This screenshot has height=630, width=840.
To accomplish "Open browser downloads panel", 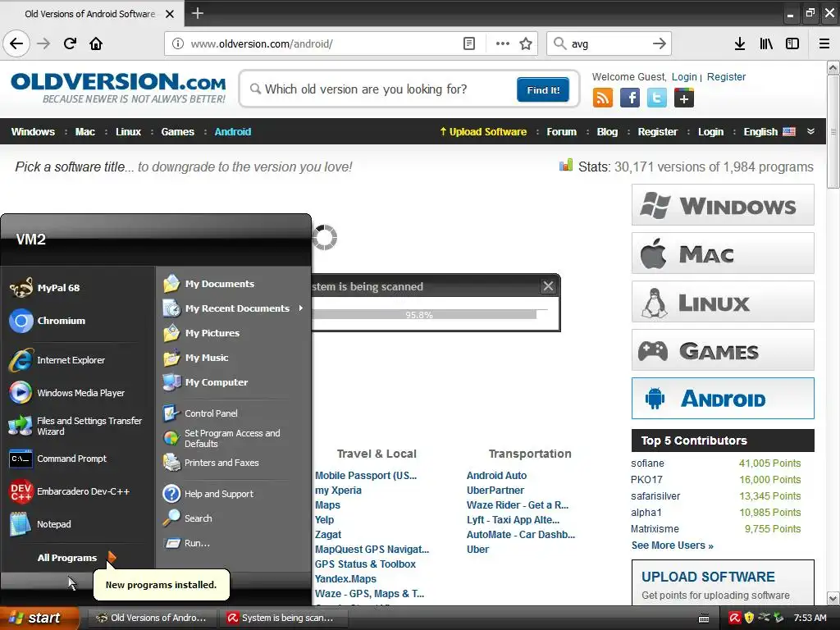I will (739, 43).
